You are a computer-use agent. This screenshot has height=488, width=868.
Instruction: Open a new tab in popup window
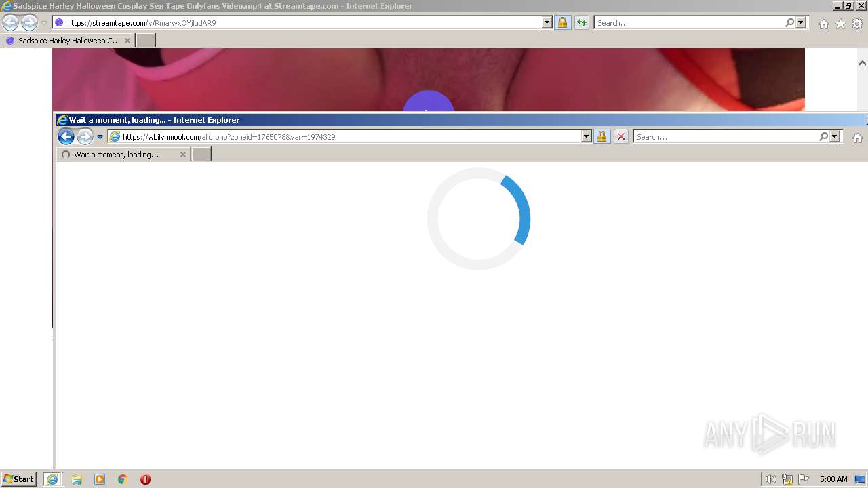click(x=201, y=155)
